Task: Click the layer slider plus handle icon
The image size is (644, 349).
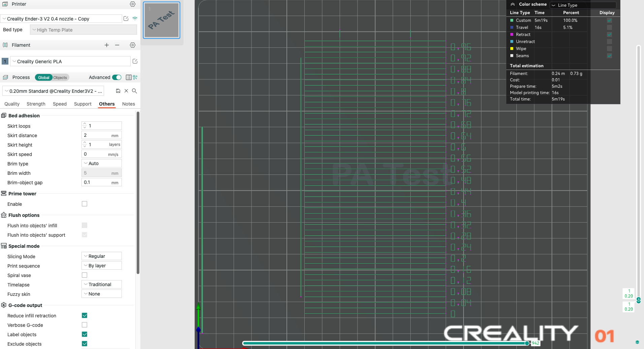Action: coord(638,299)
